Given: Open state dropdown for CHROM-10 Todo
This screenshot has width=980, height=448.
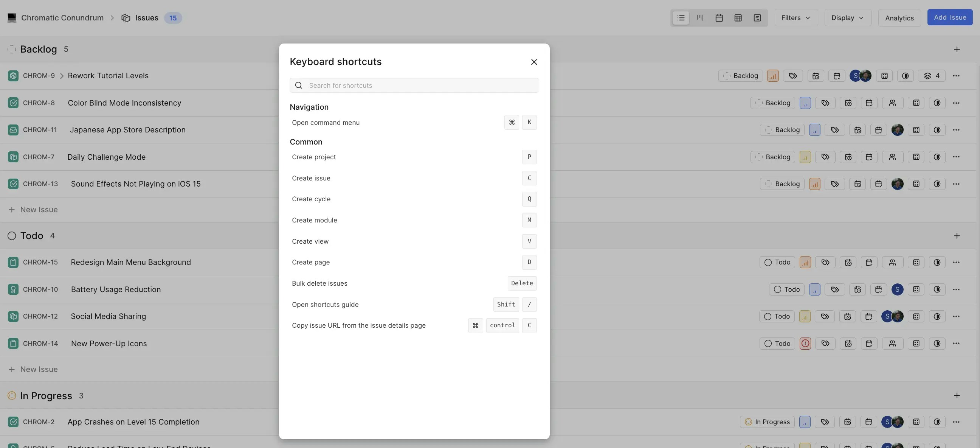Looking at the screenshot, I should coord(786,289).
